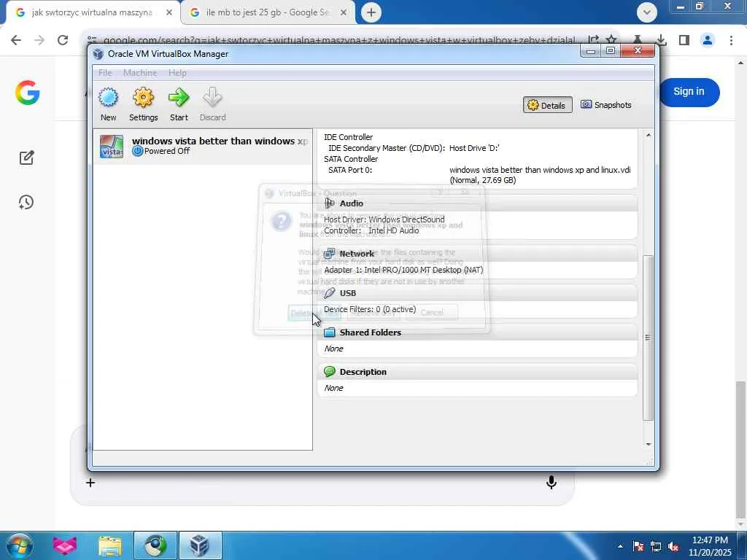Viewport: 747px width, 560px height.
Task: Click the details pane scroll-up arrow
Action: click(649, 136)
